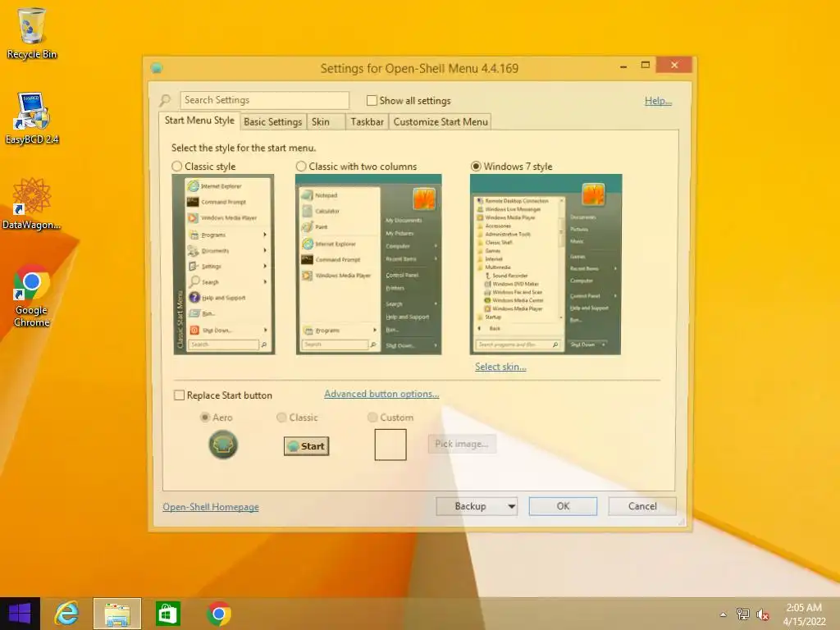Click the Backup button
Viewport: 840px width, 630px height.
tap(470, 506)
